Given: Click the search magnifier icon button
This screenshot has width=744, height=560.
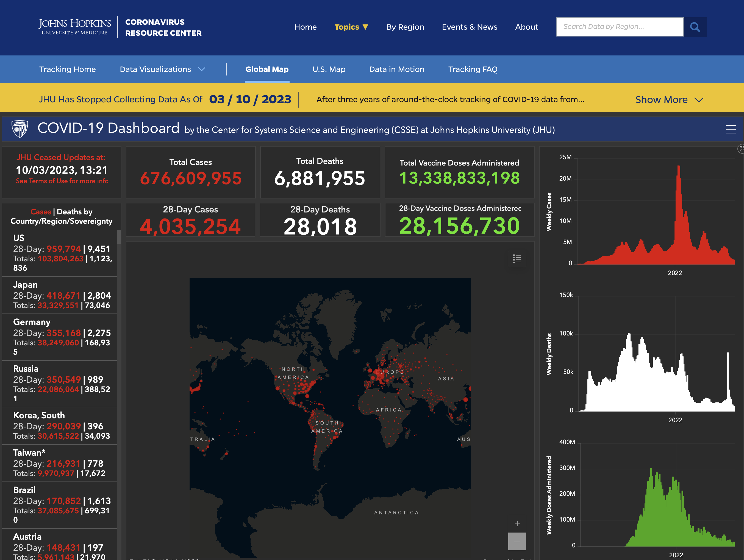Looking at the screenshot, I should click(x=695, y=27).
